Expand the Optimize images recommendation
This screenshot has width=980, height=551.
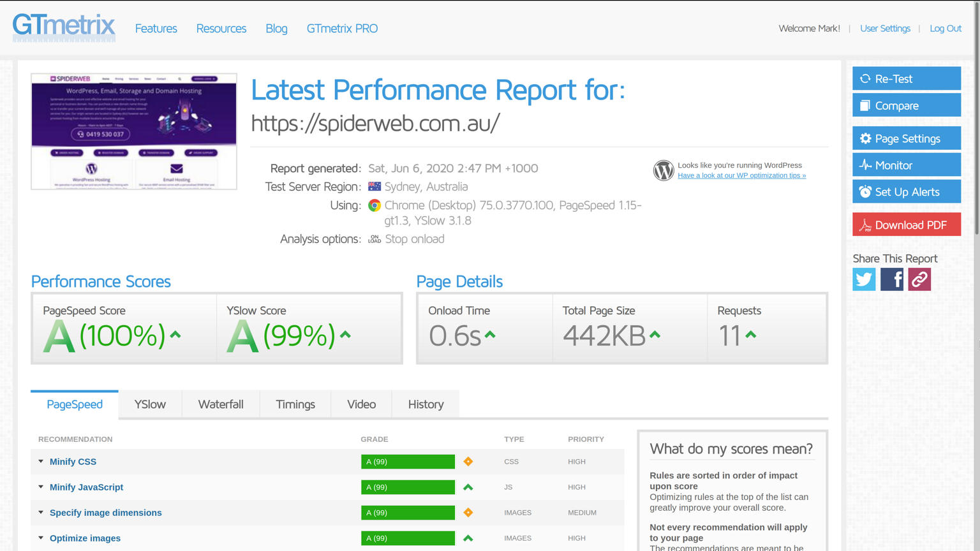tap(41, 538)
